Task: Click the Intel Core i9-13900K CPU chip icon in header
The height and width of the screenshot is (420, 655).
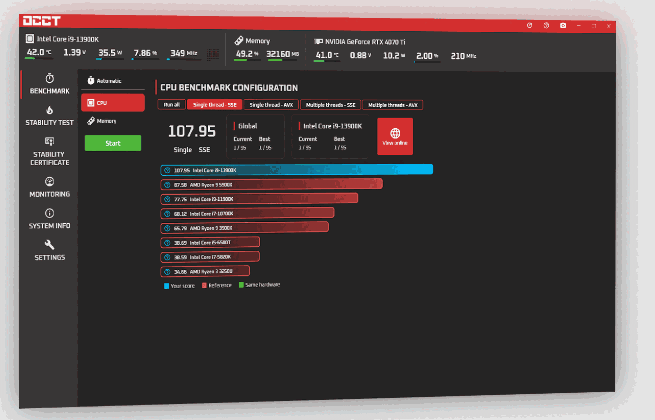Action: coord(30,38)
